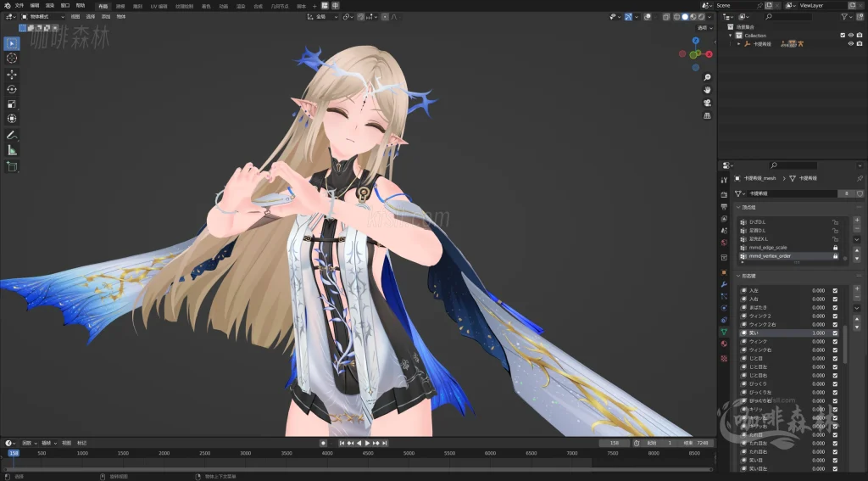This screenshot has width=868, height=481.
Task: Select the Move tool
Action: 12,75
